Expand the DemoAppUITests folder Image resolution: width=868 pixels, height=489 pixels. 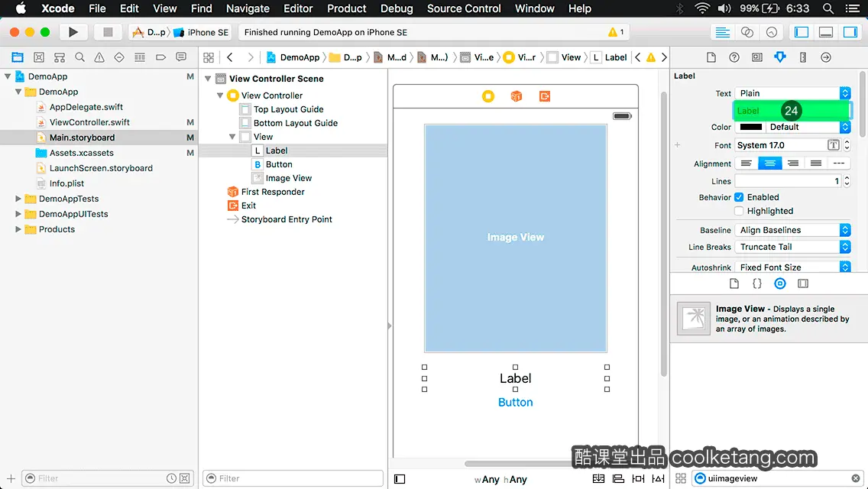[18, 214]
